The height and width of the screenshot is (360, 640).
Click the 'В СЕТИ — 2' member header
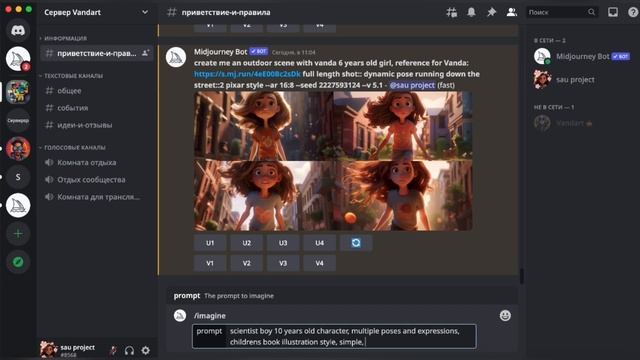click(x=550, y=40)
